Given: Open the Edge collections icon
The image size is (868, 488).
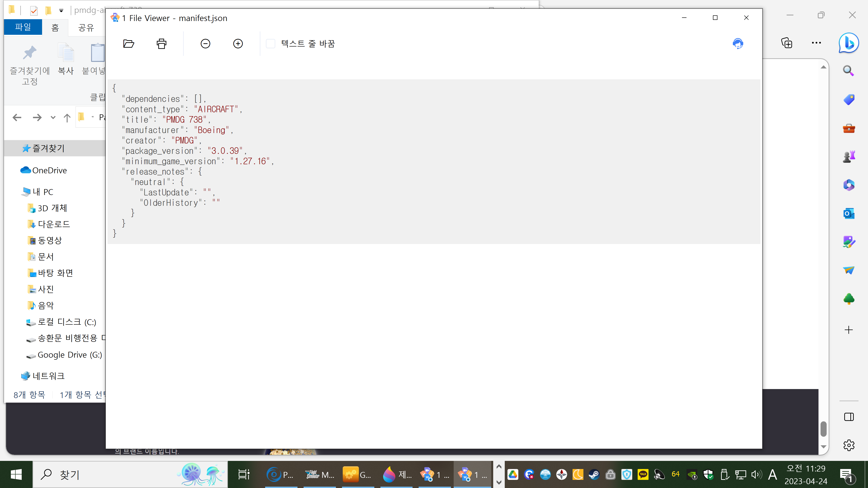Looking at the screenshot, I should (x=787, y=43).
